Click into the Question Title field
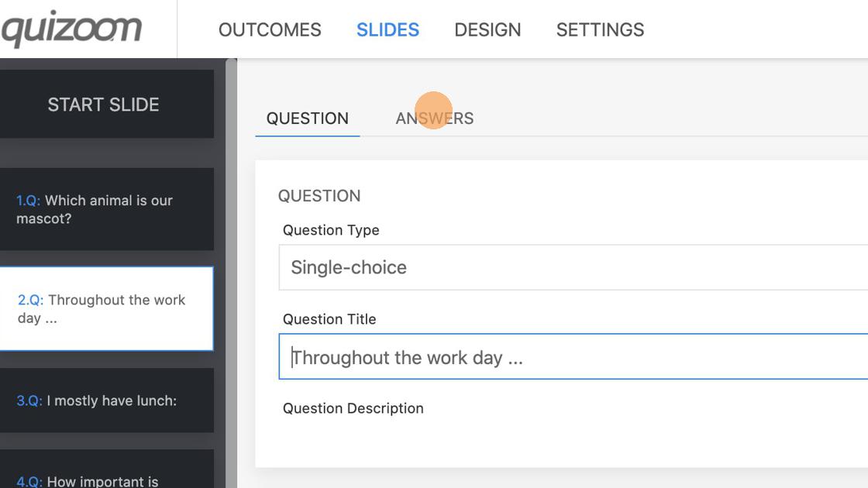Screen dimensions: 868x488 [x=573, y=357]
